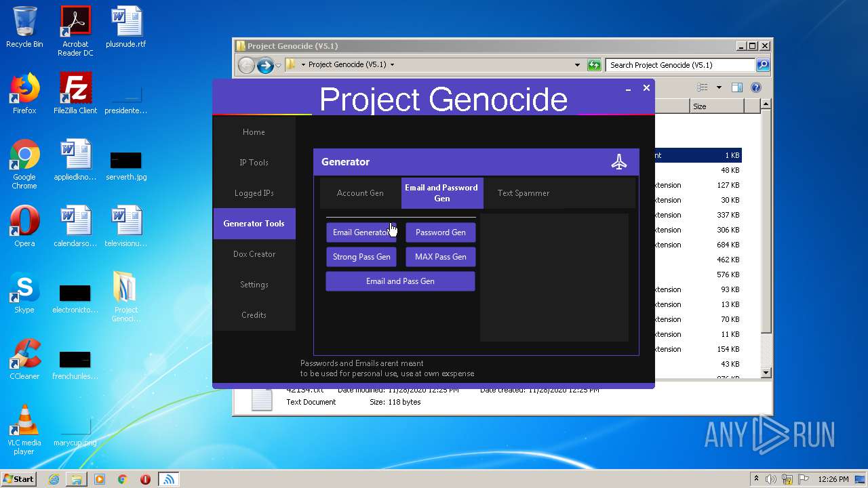Open IP Tools section

point(254,163)
